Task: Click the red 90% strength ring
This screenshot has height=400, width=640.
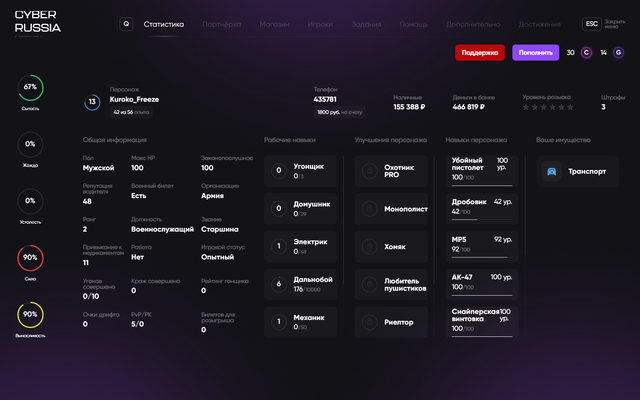Action: (31, 258)
